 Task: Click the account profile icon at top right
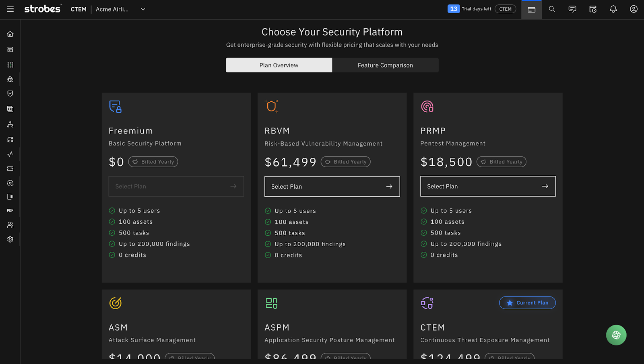tap(634, 9)
